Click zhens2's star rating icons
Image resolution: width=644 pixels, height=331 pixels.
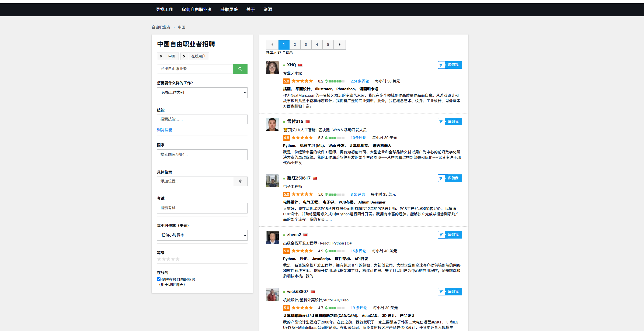[x=302, y=251]
